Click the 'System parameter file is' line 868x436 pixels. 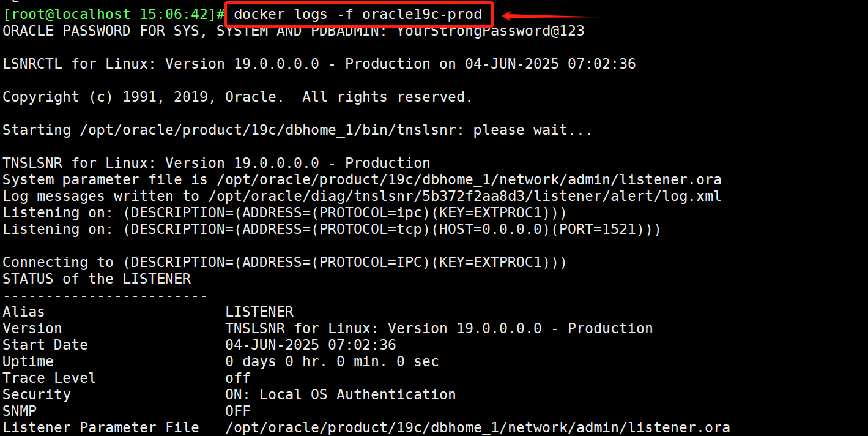[x=362, y=179]
